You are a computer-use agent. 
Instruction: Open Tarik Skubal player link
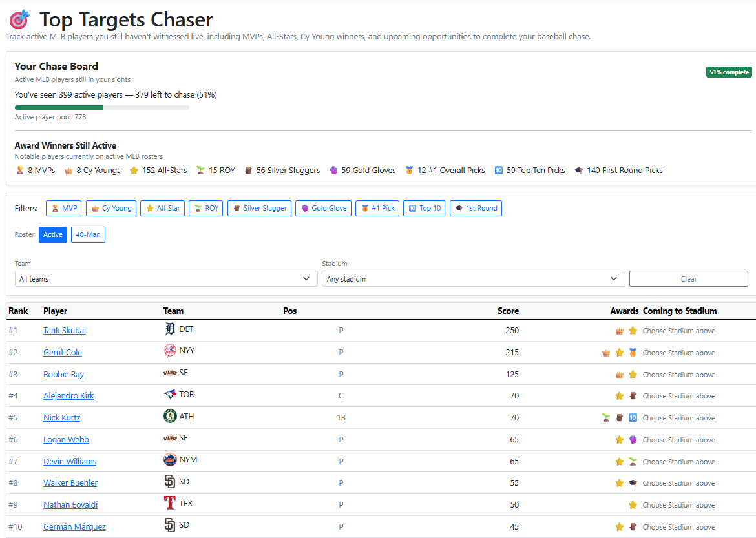pos(65,330)
